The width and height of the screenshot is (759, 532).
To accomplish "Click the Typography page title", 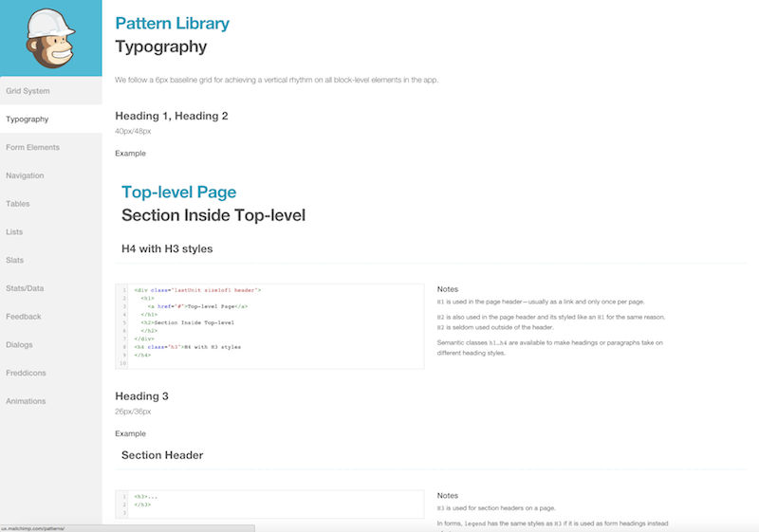I will click(x=160, y=46).
